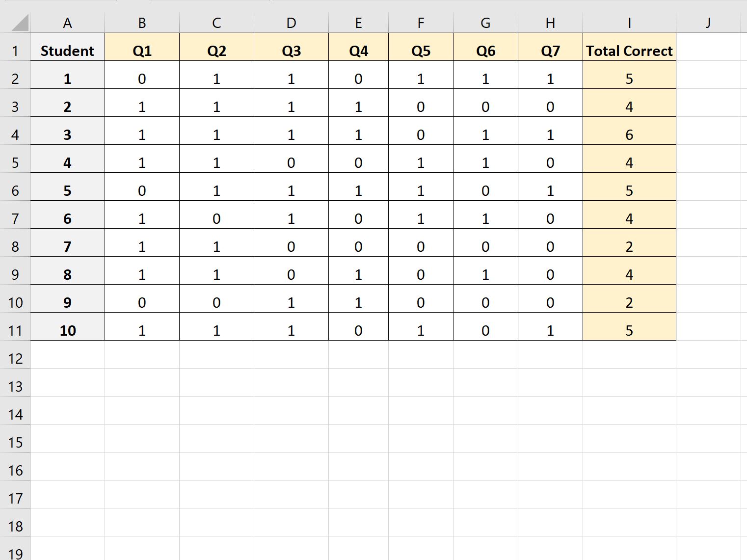The height and width of the screenshot is (560, 747).
Task: Click cell I11 total for student 10
Action: point(629,331)
